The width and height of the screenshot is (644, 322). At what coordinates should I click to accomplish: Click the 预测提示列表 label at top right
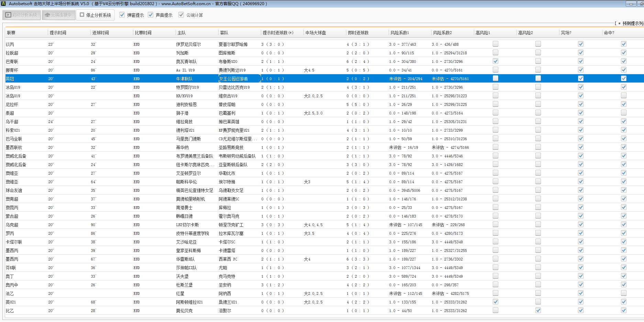tap(632, 23)
